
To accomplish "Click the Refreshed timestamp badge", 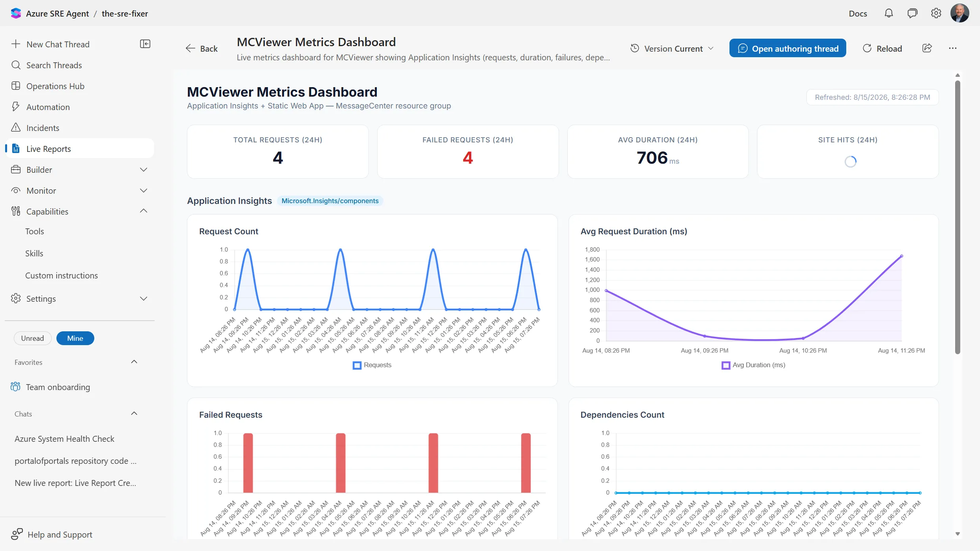I will pyautogui.click(x=872, y=97).
